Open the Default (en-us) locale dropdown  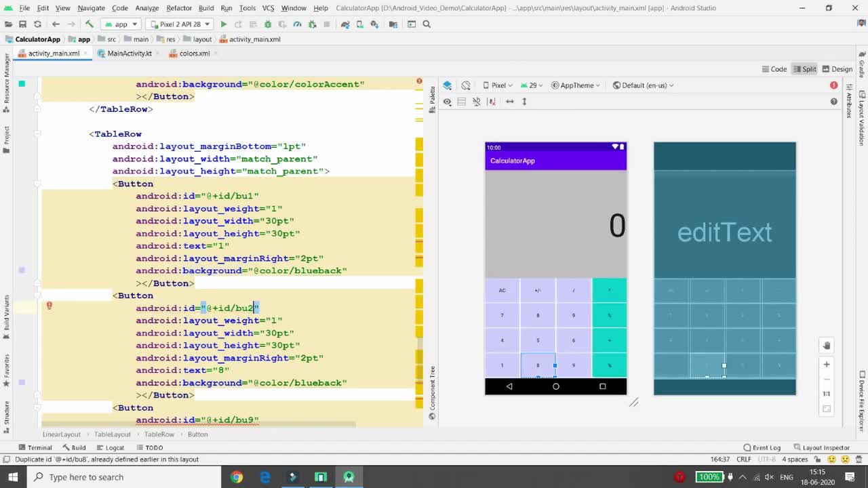coord(643,85)
